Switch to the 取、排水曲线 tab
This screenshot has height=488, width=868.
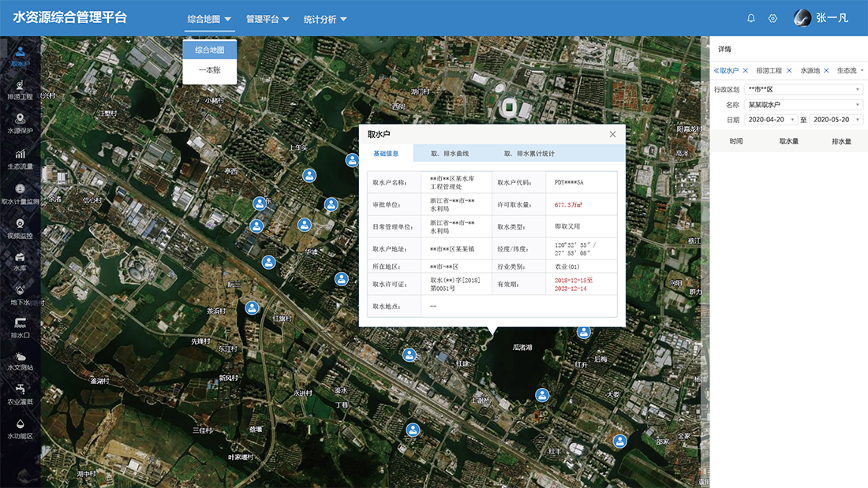450,154
